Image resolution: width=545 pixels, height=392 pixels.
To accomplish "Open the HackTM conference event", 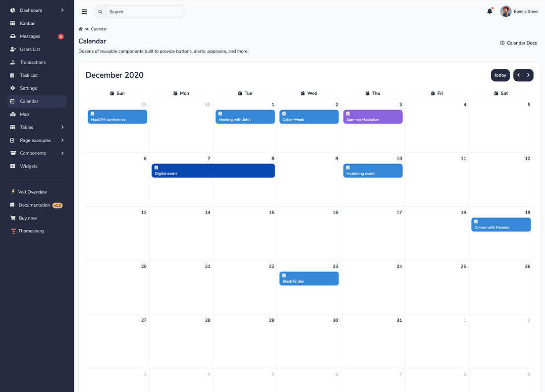I will [117, 117].
